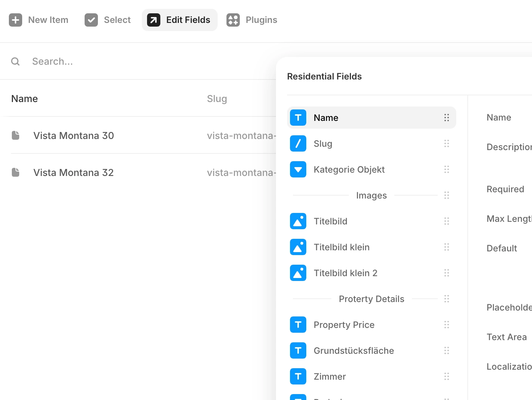Click the Plugins toolbar button
The height and width of the screenshot is (400, 532).
tap(252, 20)
